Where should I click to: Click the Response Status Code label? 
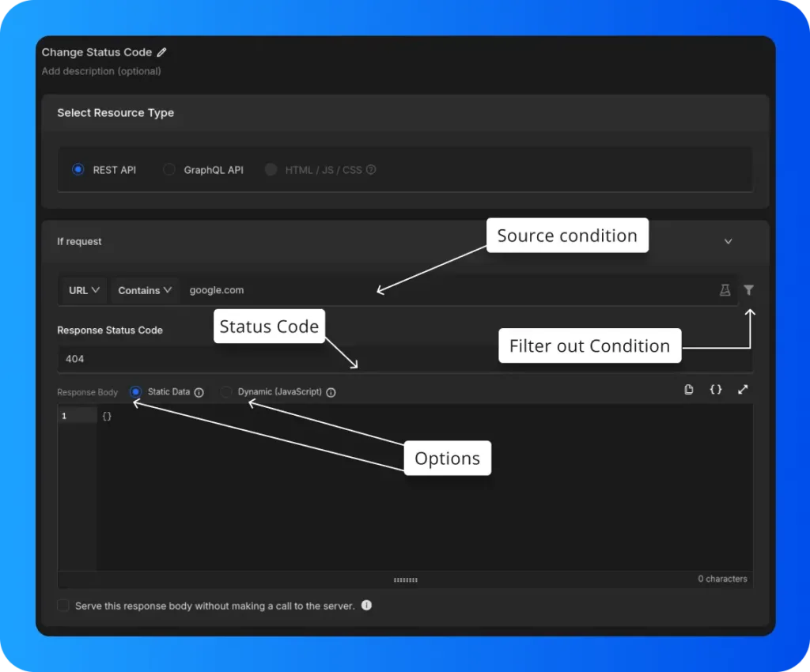(x=110, y=330)
